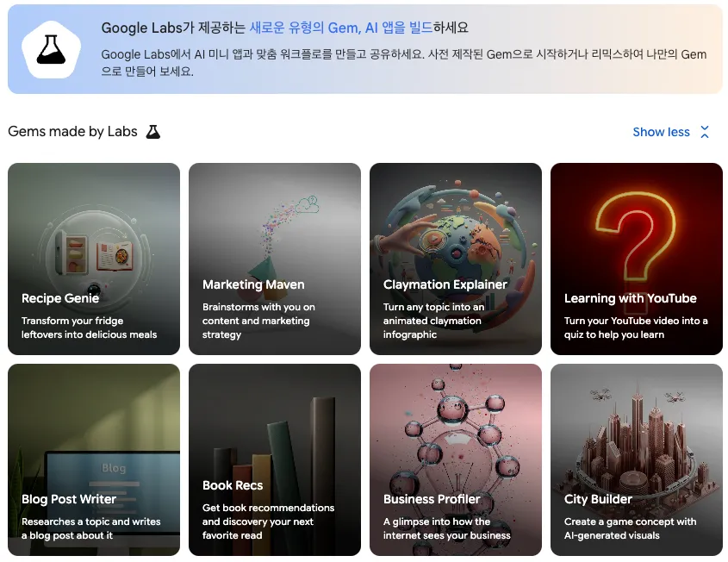Screen dimensions: 728x562
Task: Click flask icon beside Gems made by Labs
Action: (153, 132)
